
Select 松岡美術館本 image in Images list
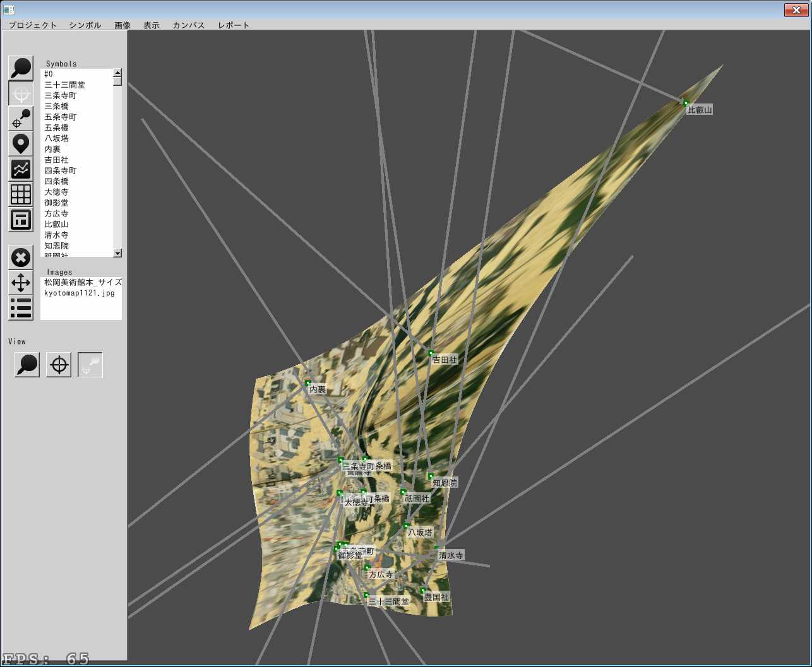[x=81, y=282]
